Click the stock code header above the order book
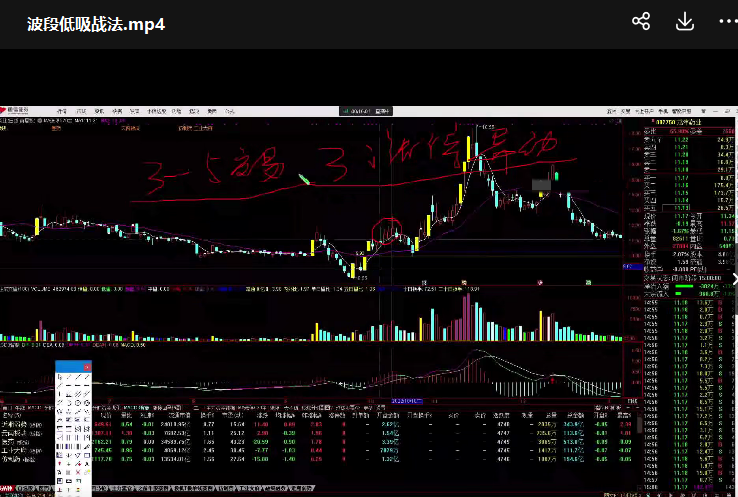 675,121
